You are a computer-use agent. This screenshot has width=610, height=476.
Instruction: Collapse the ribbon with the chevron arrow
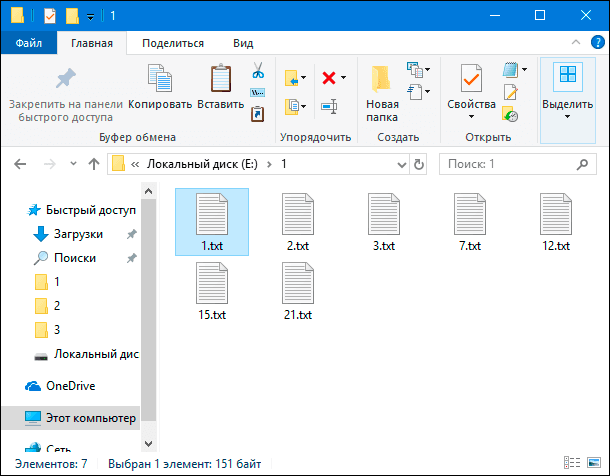(576, 42)
